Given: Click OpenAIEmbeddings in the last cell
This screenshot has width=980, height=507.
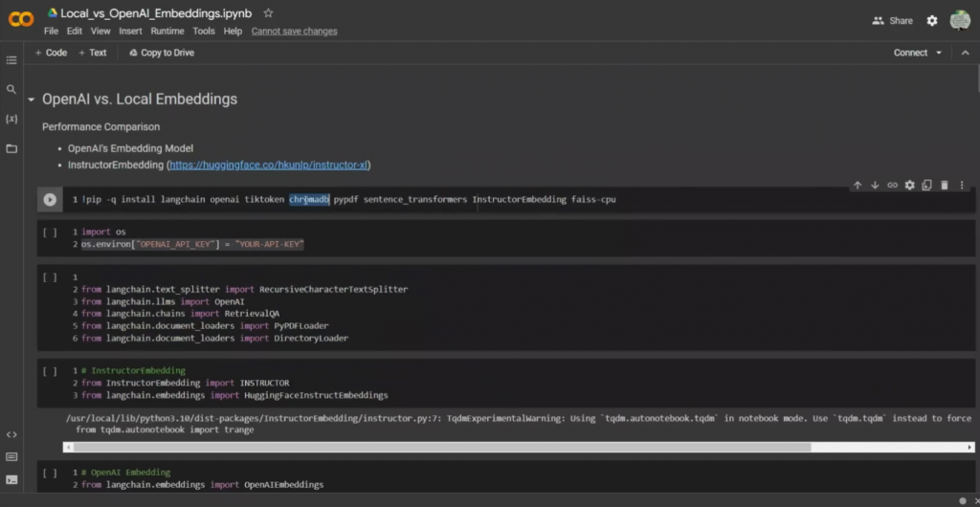Looking at the screenshot, I should pos(283,485).
